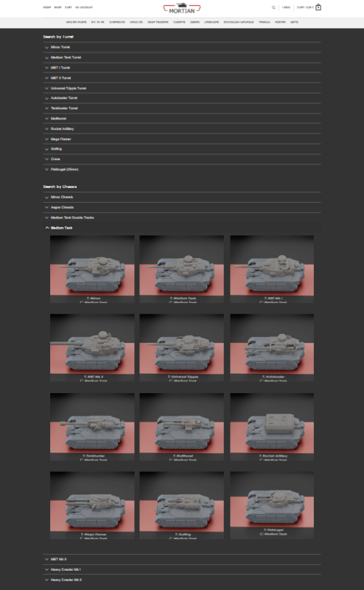Open the Minox turret tank thumbnail

pyautogui.click(x=92, y=269)
